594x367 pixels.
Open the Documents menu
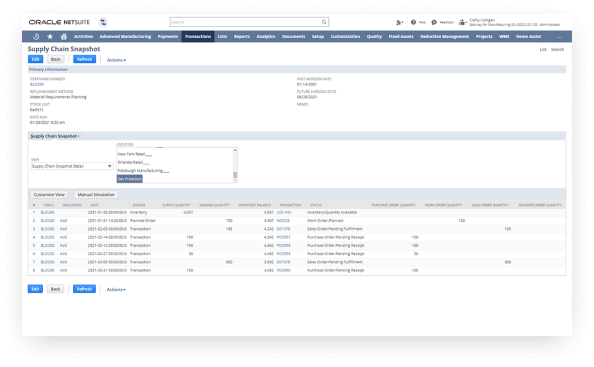[294, 36]
